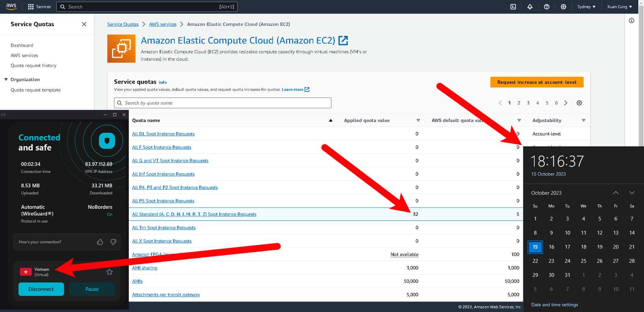Select October 31 in the calendar
644x312 pixels.
coord(567,275)
